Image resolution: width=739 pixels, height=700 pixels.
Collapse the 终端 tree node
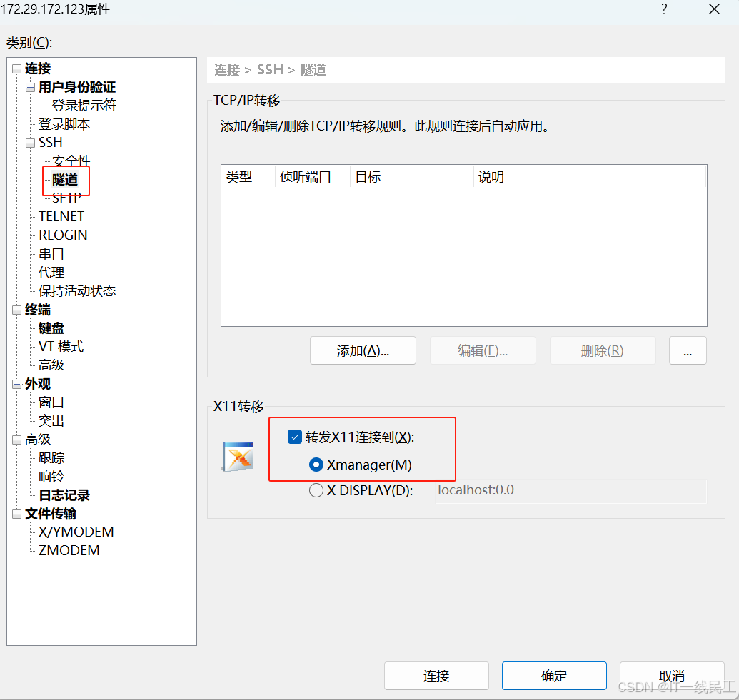point(17,310)
